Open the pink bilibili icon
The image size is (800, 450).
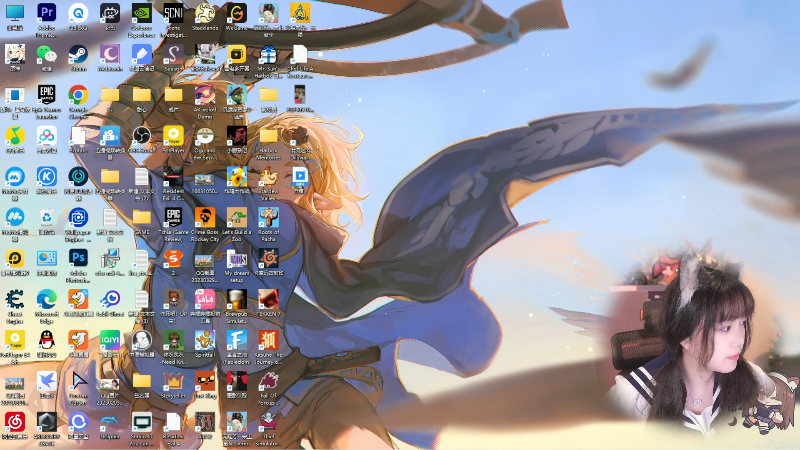[205, 299]
